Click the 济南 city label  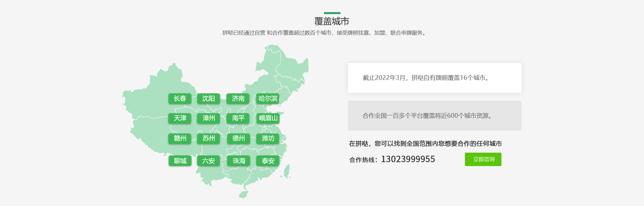pos(238,99)
